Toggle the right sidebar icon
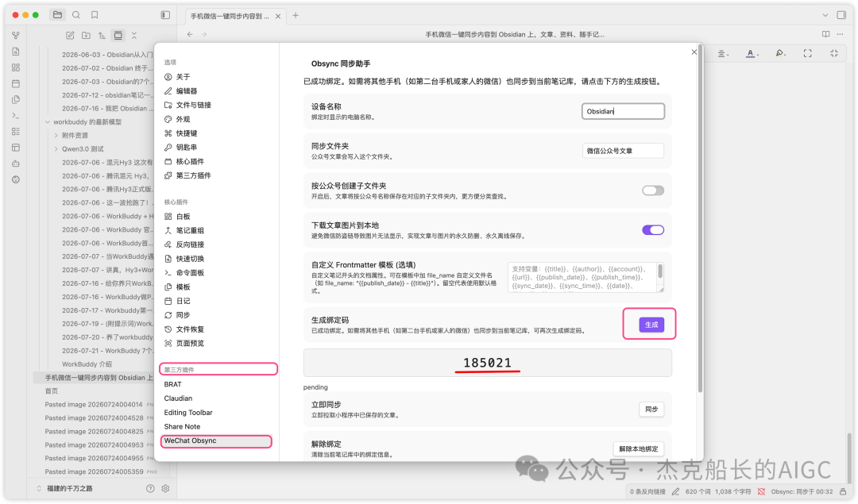The width and height of the screenshot is (858, 504). tap(841, 15)
